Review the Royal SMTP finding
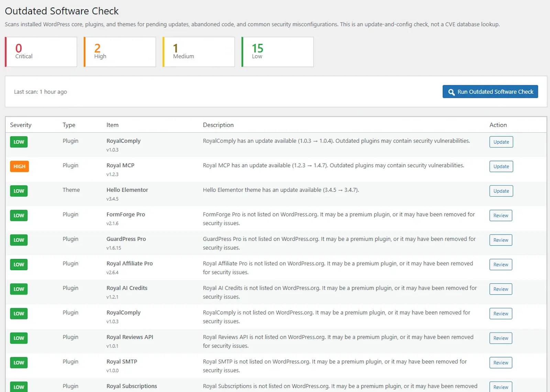550x392 pixels. pos(501,363)
